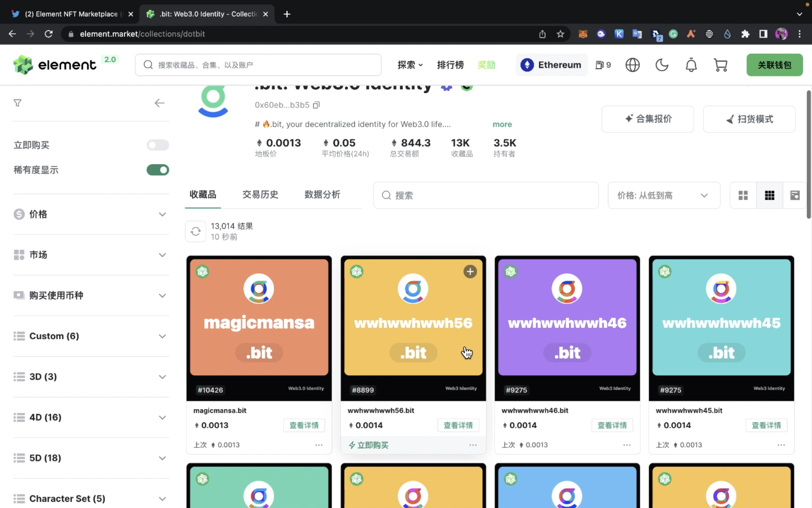Click the Element logo in header
This screenshot has width=812, height=508.
[55, 65]
